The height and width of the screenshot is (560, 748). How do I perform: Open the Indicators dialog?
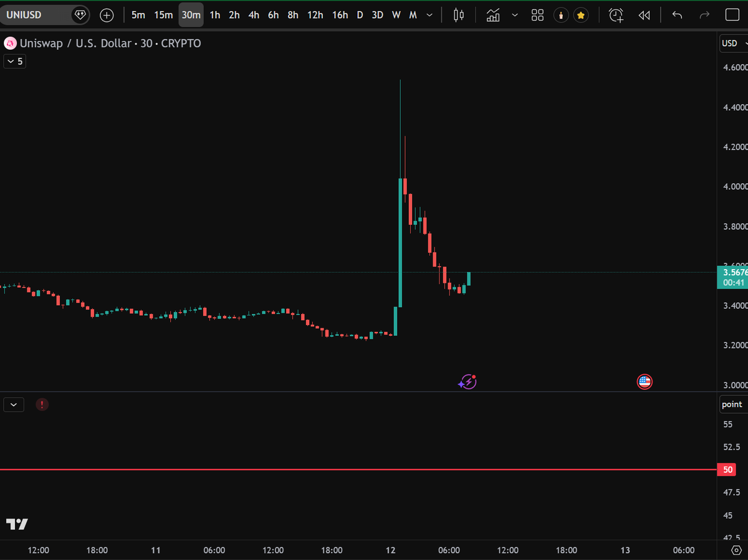coord(493,15)
